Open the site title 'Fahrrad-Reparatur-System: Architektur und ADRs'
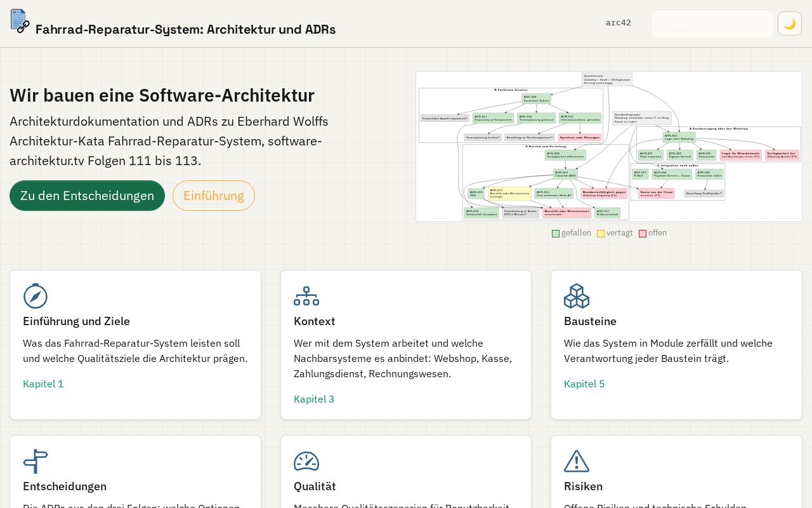 185,29
